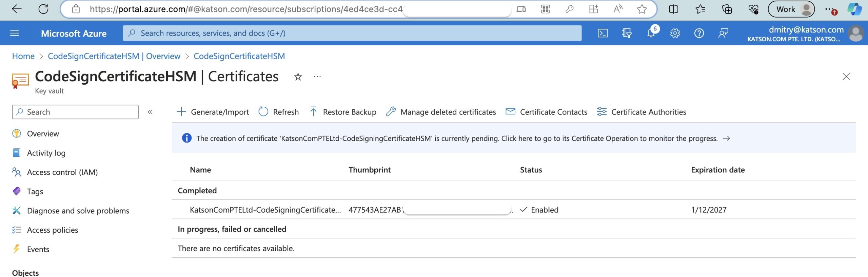This screenshot has width=868, height=277.
Task: Open Azure portal settings gear
Action: 675,33
